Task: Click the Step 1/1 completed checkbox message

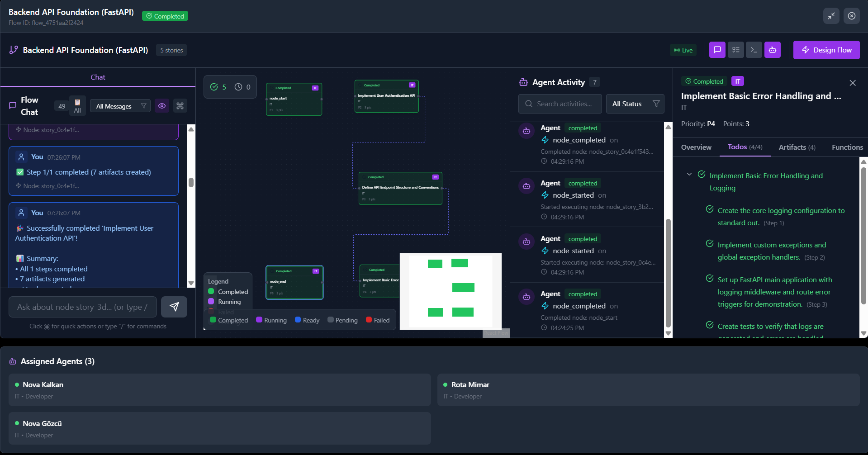Action: pos(94,171)
